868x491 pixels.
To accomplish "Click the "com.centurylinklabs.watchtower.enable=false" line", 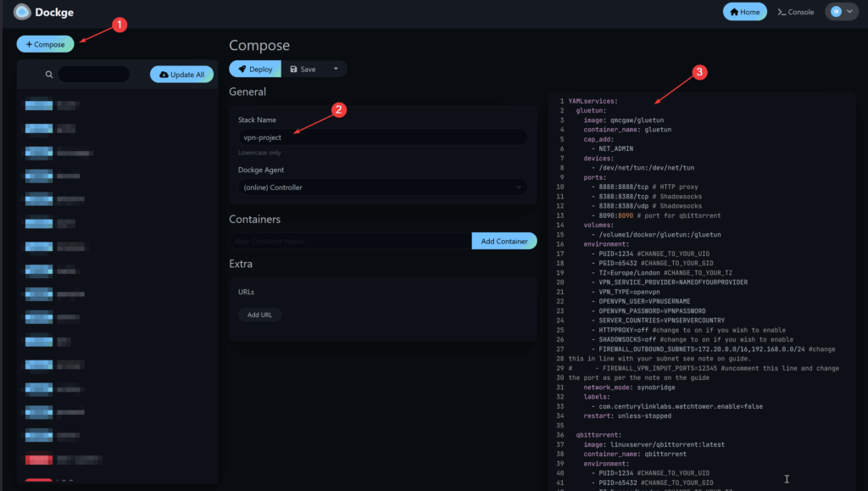I will click(677, 406).
